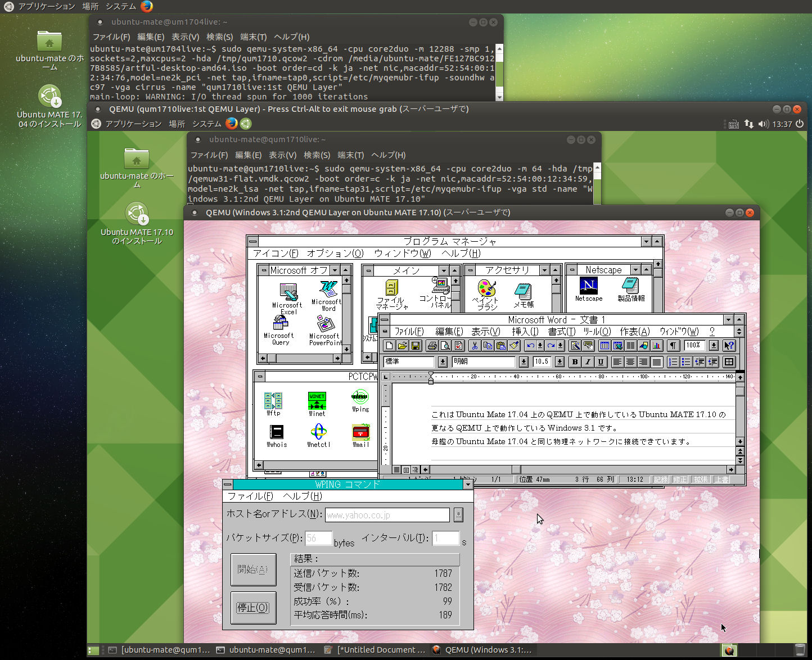Click Save floppy icon in Word toolbar
This screenshot has width=812, height=660.
point(416,346)
